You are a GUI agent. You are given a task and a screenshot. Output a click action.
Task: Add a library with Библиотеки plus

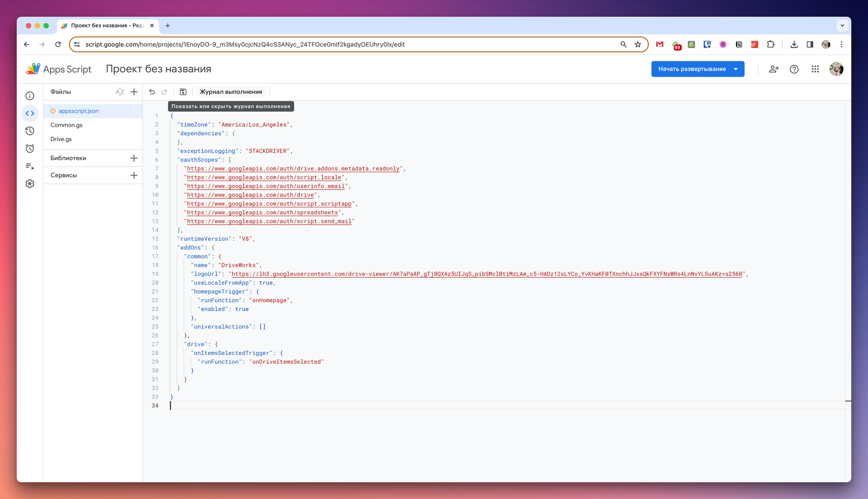click(x=134, y=158)
